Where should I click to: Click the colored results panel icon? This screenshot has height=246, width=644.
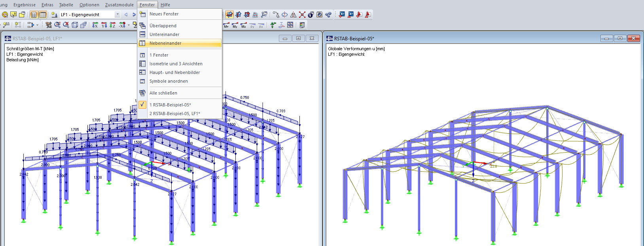(x=302, y=25)
